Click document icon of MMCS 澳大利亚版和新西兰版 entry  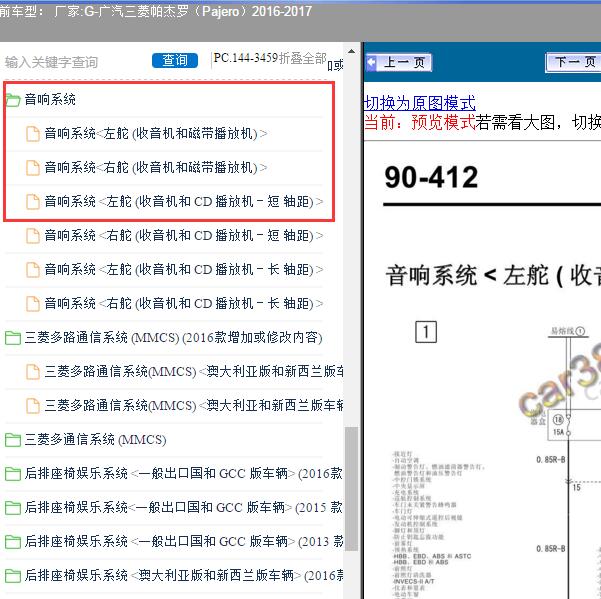pos(33,372)
